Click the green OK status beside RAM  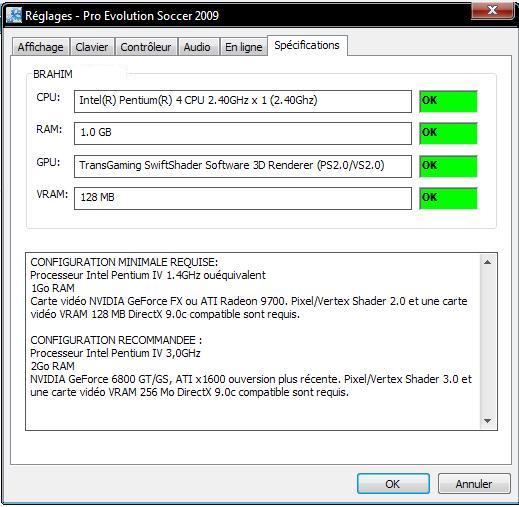click(448, 133)
